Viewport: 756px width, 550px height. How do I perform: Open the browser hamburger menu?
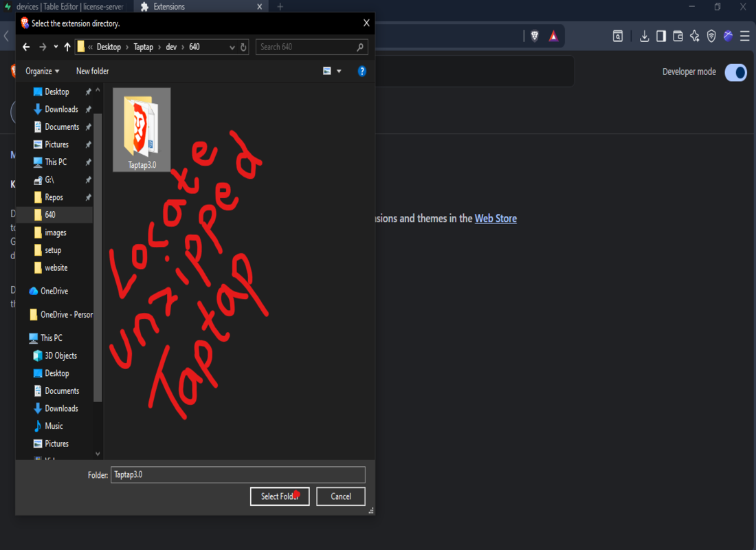(744, 36)
